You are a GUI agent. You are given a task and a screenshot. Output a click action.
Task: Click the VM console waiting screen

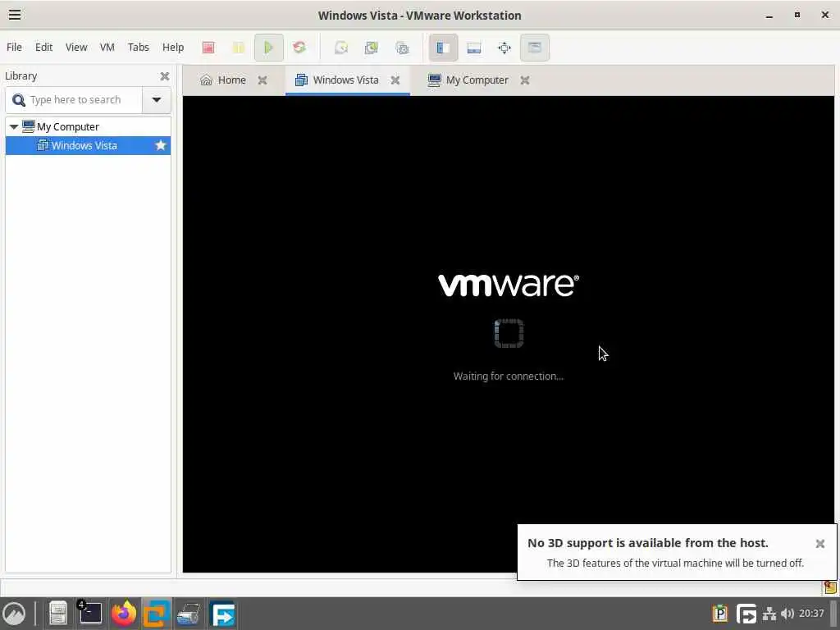click(508, 334)
